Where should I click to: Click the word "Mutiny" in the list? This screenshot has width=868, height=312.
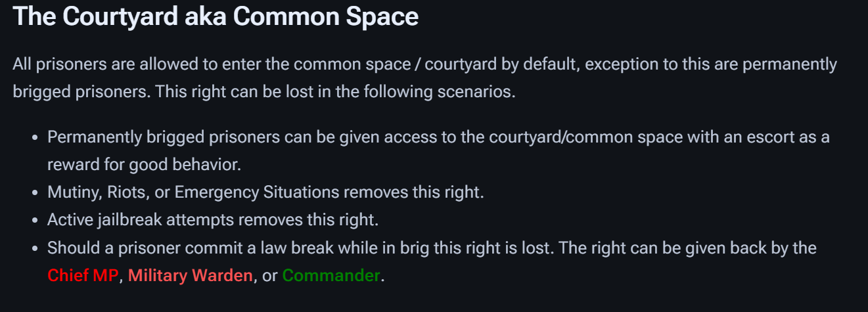click(x=70, y=192)
